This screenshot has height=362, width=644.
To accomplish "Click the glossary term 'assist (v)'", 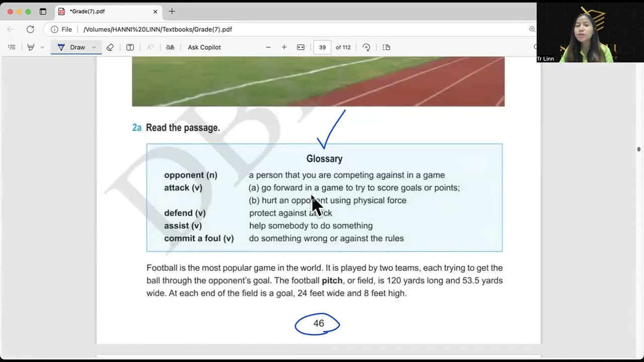I will [x=183, y=226].
